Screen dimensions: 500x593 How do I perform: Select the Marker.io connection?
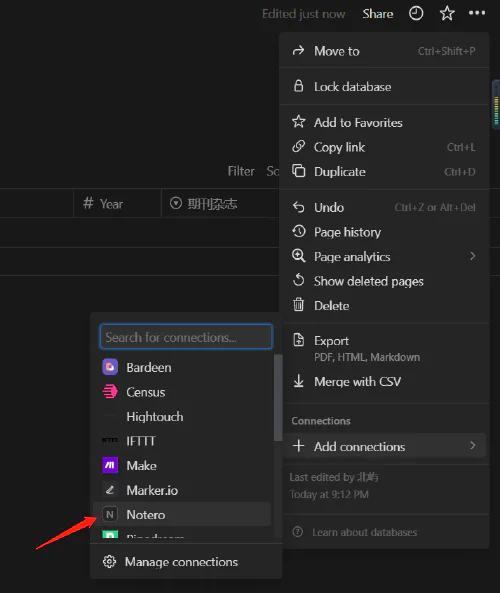point(182,490)
